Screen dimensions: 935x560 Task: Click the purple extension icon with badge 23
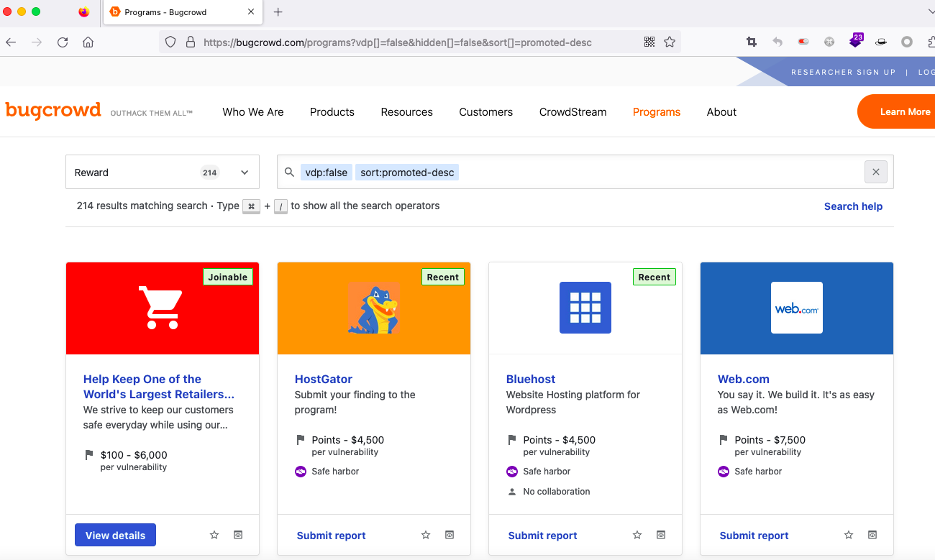(x=855, y=41)
